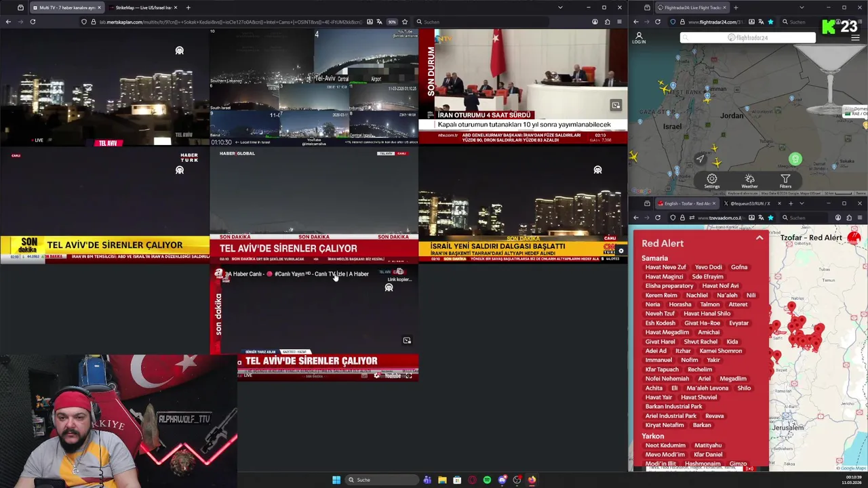Click the LOG IN icon on Flightradar24

(x=639, y=38)
